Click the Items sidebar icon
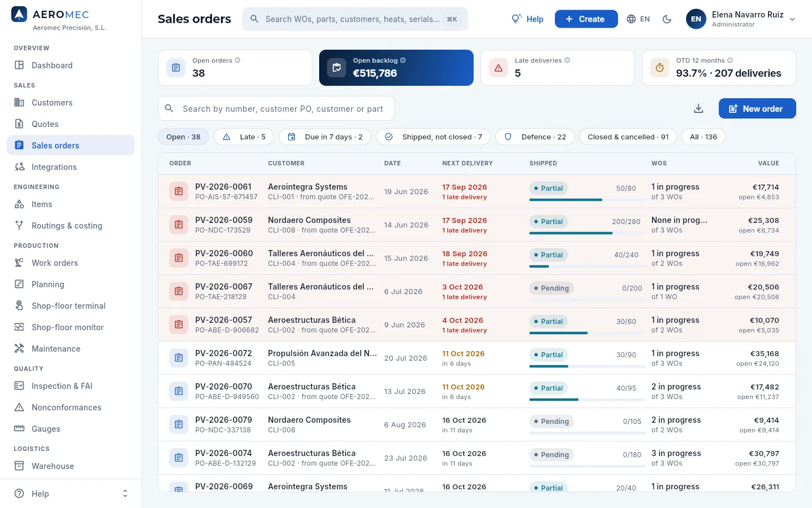Image resolution: width=812 pixels, height=508 pixels. (x=19, y=204)
